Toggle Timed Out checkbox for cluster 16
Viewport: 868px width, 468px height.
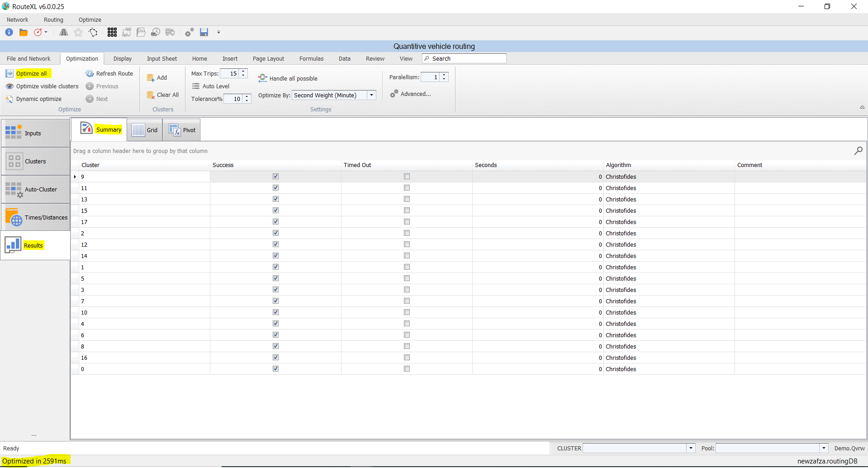coord(407,358)
